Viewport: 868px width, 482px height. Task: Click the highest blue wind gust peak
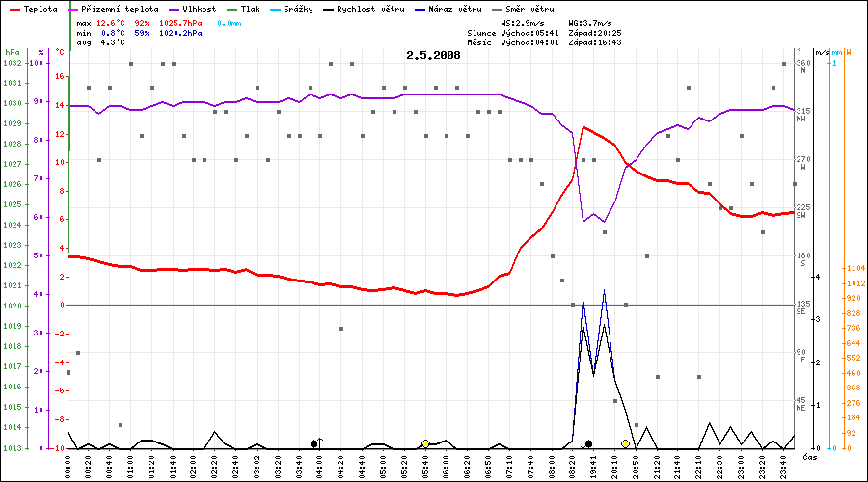pos(604,290)
